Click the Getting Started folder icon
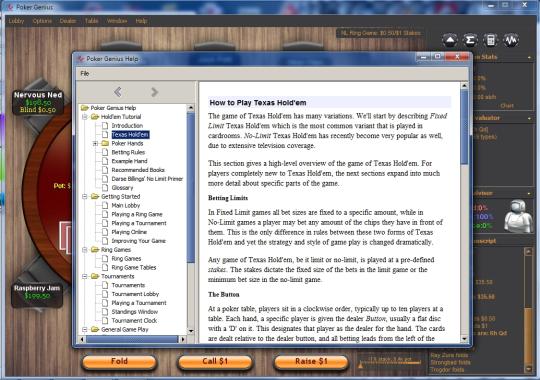This screenshot has height=380, width=540. (x=95, y=196)
